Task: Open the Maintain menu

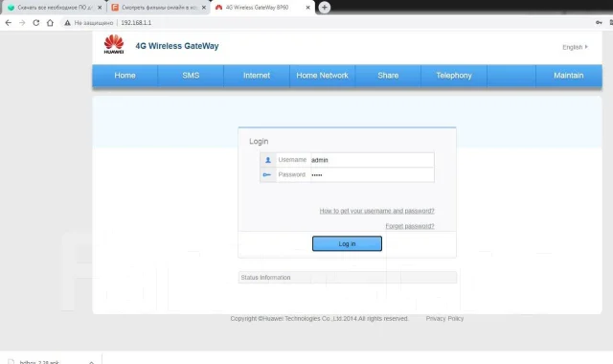Action: 569,76
